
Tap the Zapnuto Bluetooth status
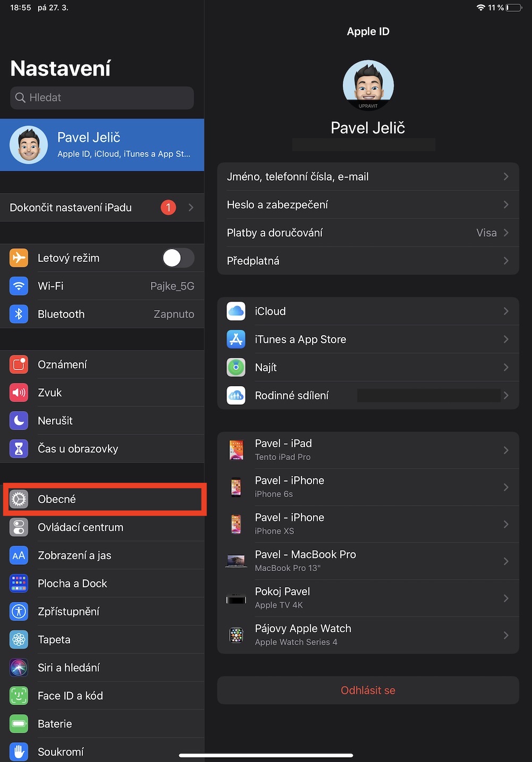click(x=174, y=314)
